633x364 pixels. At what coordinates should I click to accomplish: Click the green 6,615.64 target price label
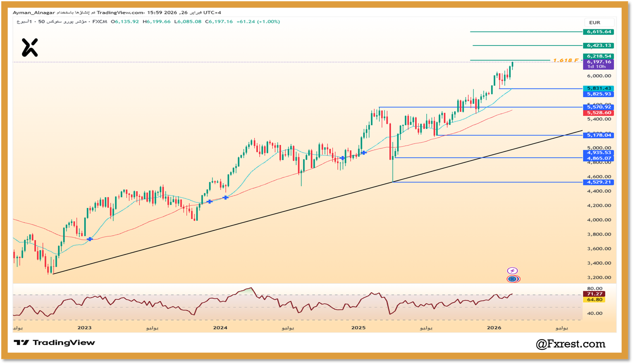click(599, 32)
